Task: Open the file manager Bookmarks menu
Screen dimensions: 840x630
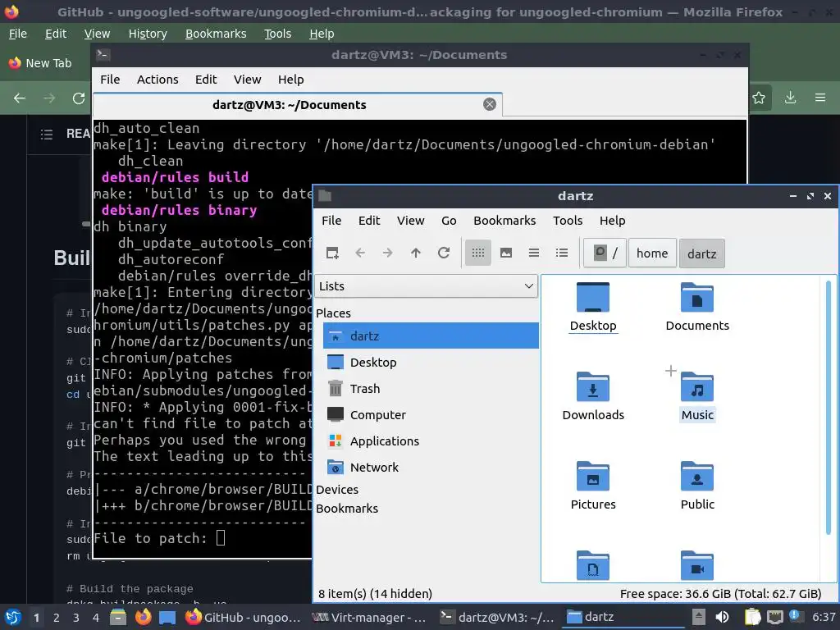Action: pos(504,221)
